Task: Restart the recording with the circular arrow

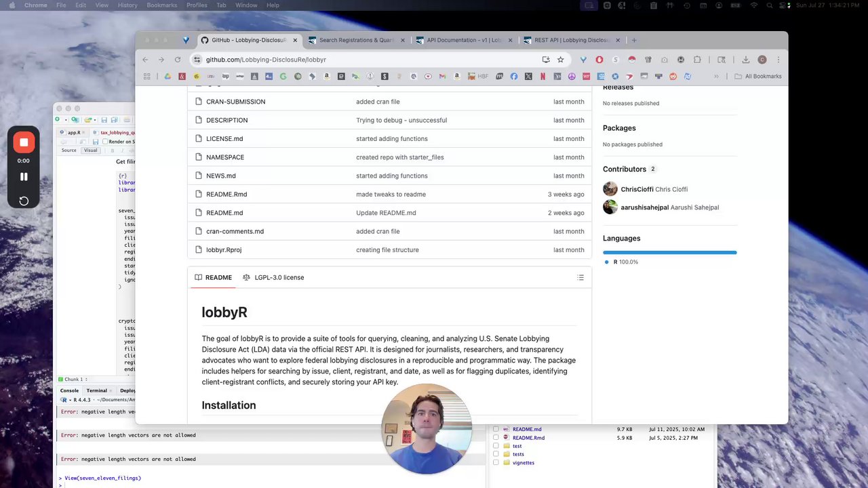Action: pyautogui.click(x=24, y=201)
